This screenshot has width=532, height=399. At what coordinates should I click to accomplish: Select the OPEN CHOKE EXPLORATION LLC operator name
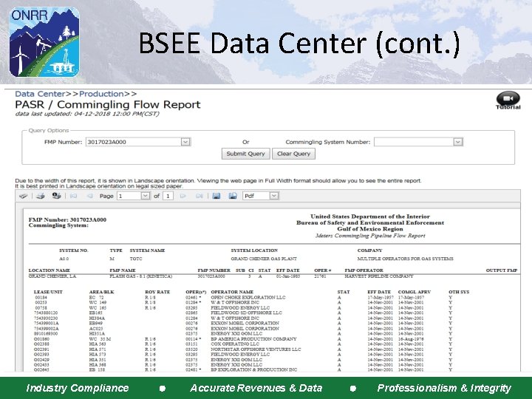(248, 297)
